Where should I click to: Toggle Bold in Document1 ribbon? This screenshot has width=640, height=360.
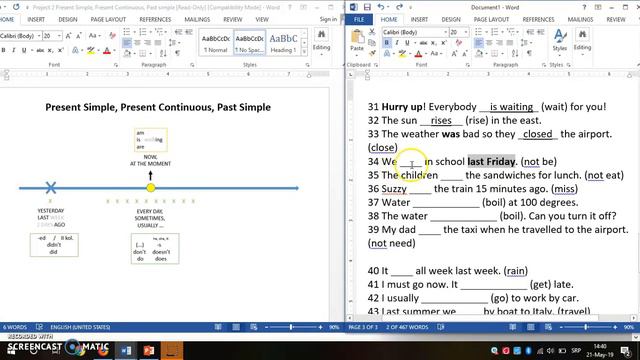387,43
